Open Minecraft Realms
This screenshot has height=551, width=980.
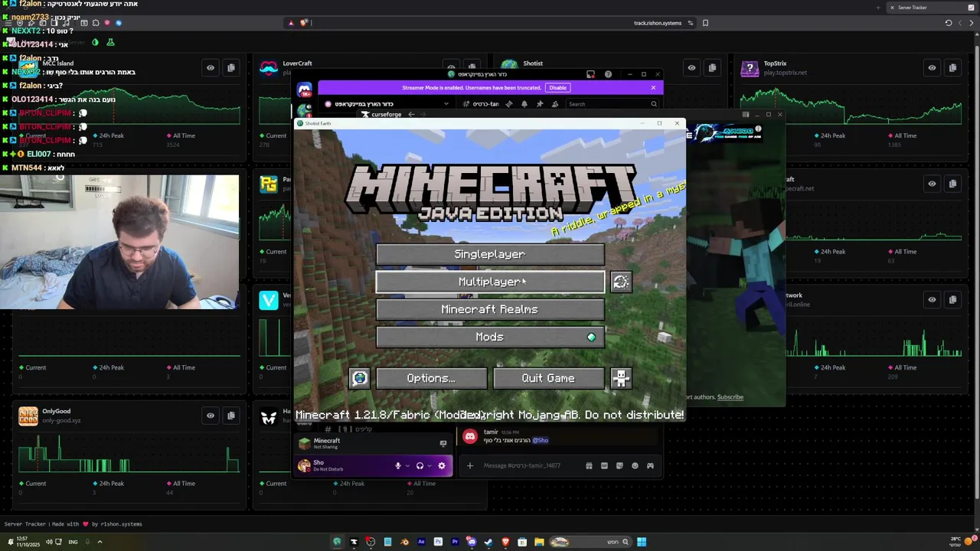[490, 309]
